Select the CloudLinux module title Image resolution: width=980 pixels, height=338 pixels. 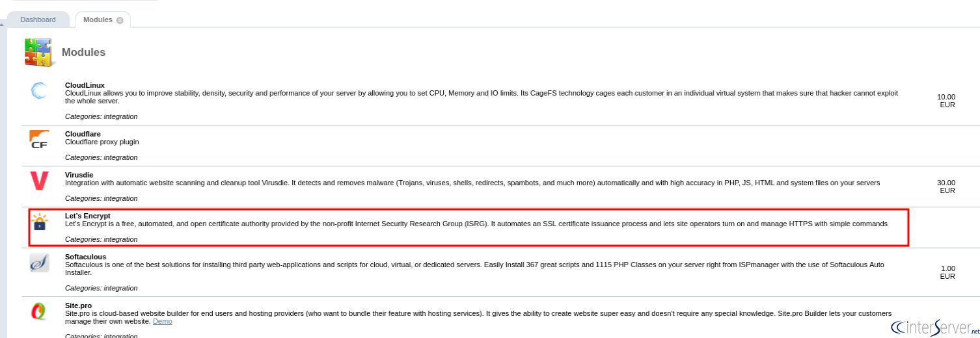coord(85,85)
